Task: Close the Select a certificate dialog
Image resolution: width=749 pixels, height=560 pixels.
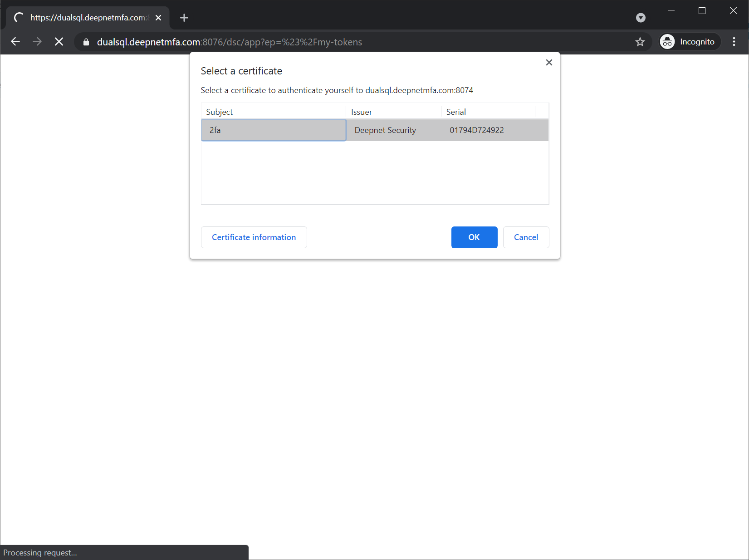Action: (x=549, y=63)
